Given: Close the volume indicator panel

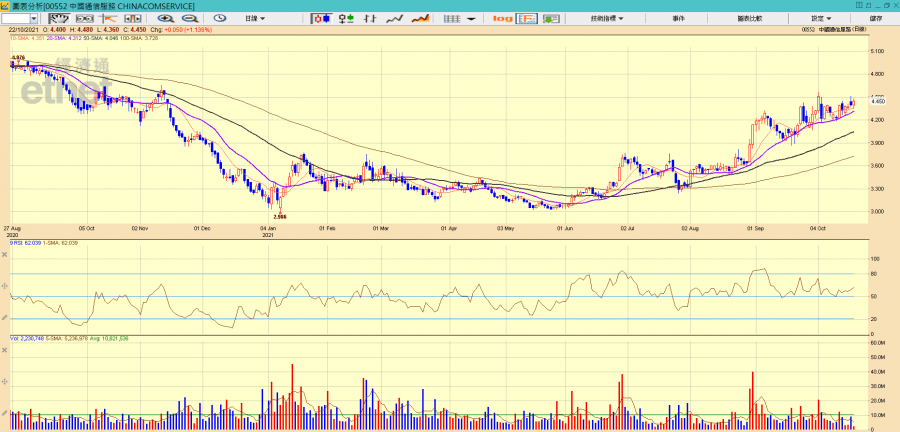Looking at the screenshot, I should click(5, 349).
